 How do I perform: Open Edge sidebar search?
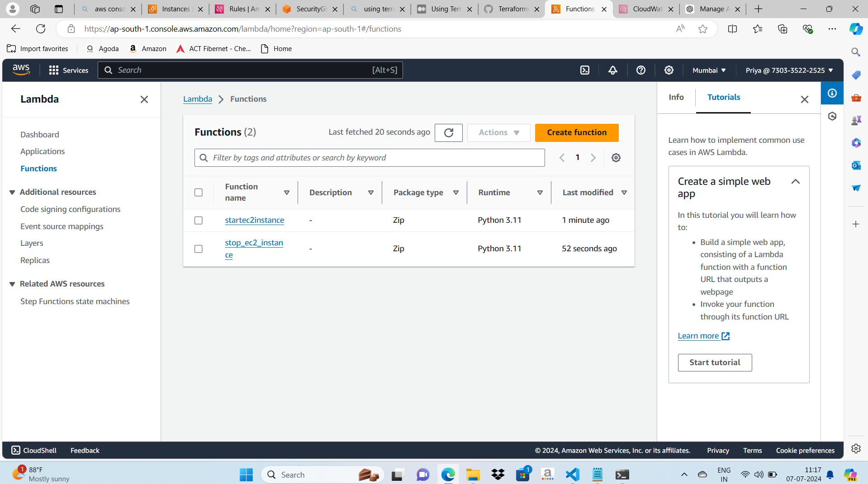coord(856,52)
